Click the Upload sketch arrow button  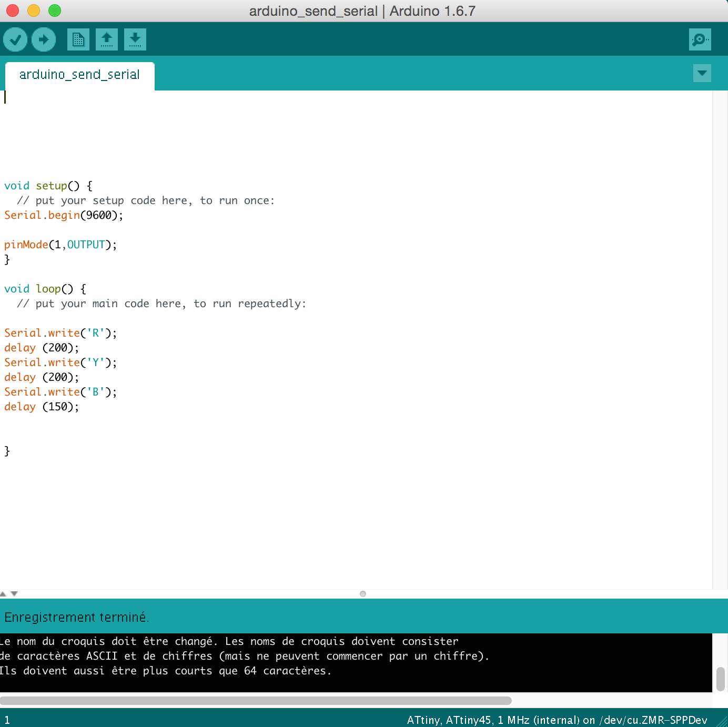pos(44,39)
